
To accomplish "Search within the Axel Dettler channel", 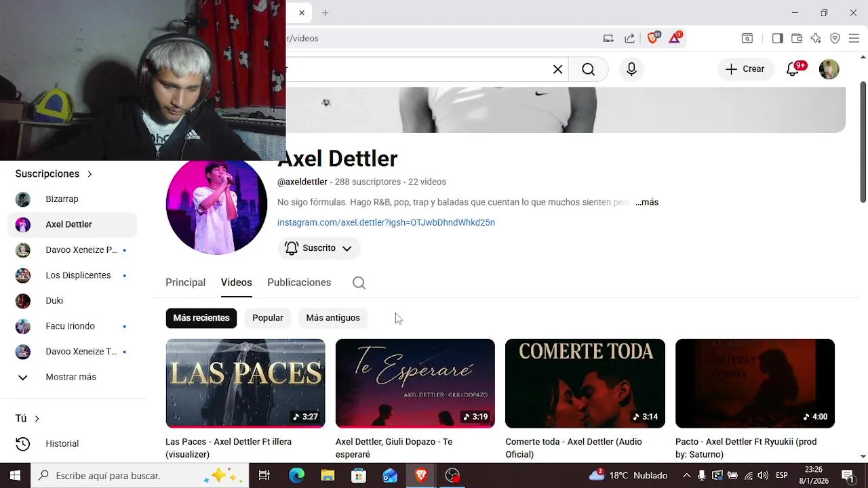I will tap(359, 283).
